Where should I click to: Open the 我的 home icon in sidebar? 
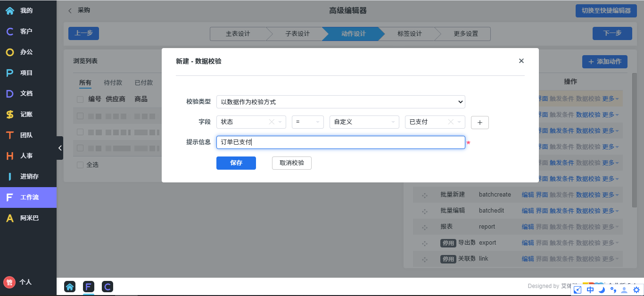10,10
